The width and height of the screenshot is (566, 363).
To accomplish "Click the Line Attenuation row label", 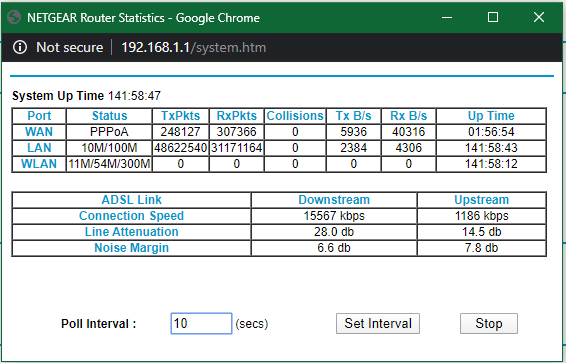I will pyautogui.click(x=131, y=232).
